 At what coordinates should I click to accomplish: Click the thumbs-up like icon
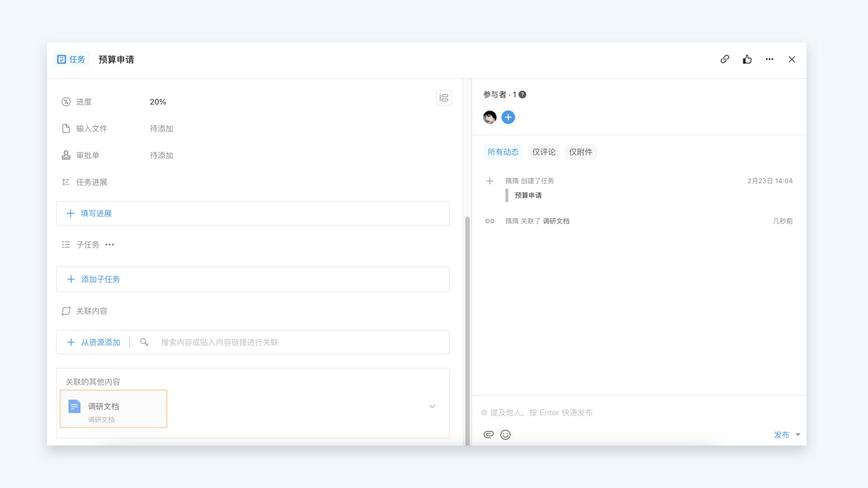747,59
